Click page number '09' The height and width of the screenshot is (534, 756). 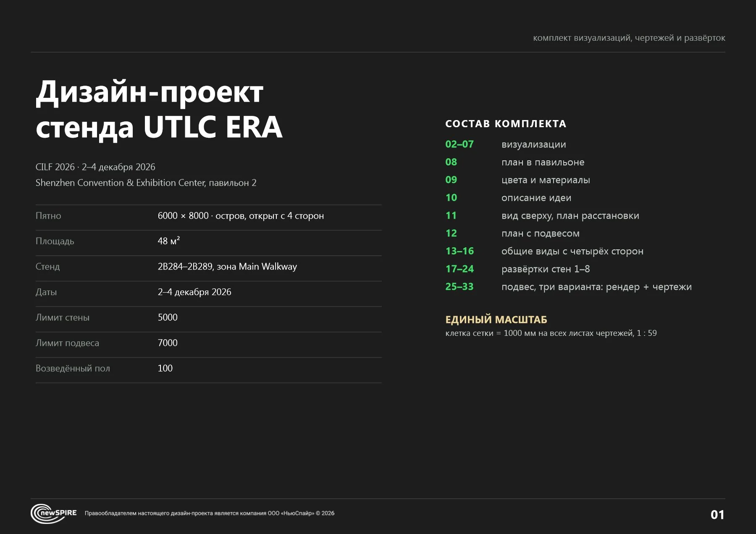[451, 180]
